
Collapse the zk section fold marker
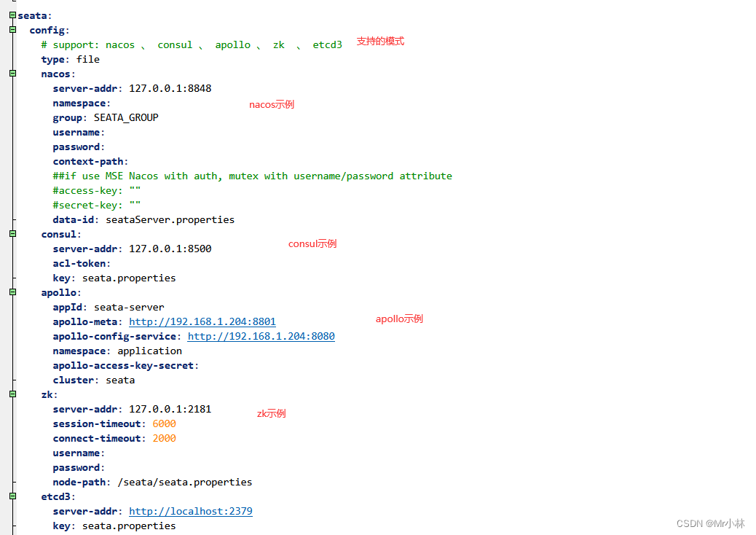[x=13, y=394]
